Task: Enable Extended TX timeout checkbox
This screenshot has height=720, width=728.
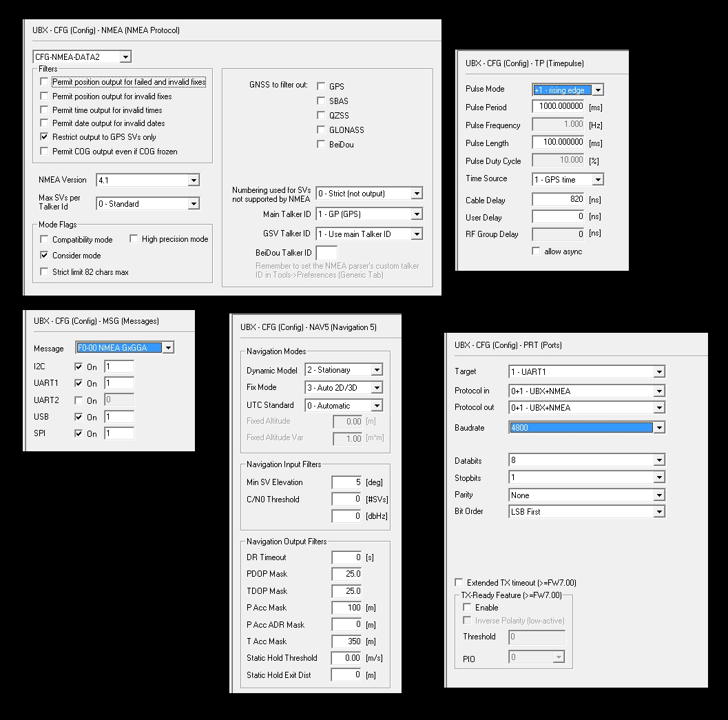Action: (x=459, y=583)
